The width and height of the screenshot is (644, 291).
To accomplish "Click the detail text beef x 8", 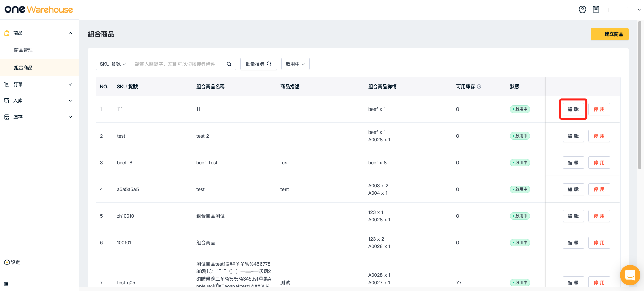I will point(377,163).
